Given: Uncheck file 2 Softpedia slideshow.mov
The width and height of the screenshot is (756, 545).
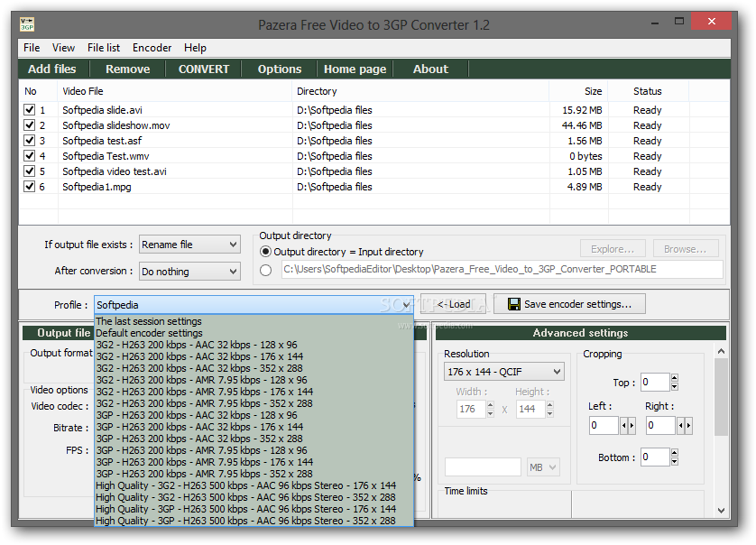Looking at the screenshot, I should 30,125.
